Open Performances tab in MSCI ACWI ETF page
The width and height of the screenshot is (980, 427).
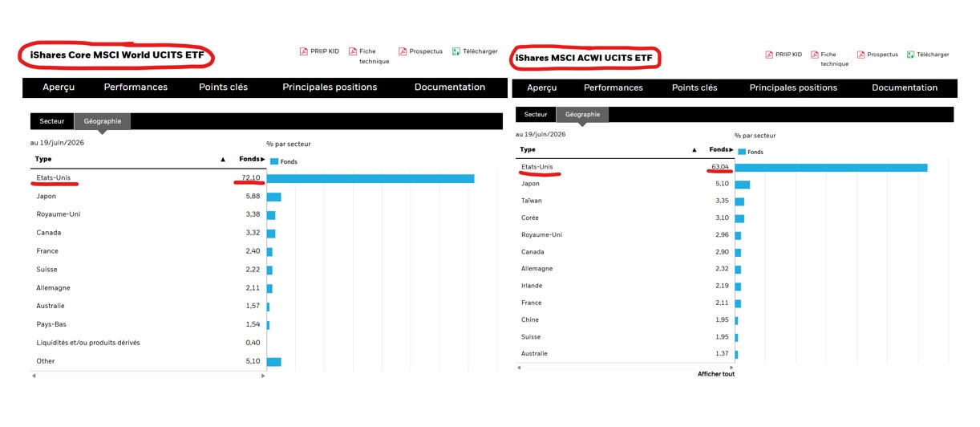tap(614, 87)
